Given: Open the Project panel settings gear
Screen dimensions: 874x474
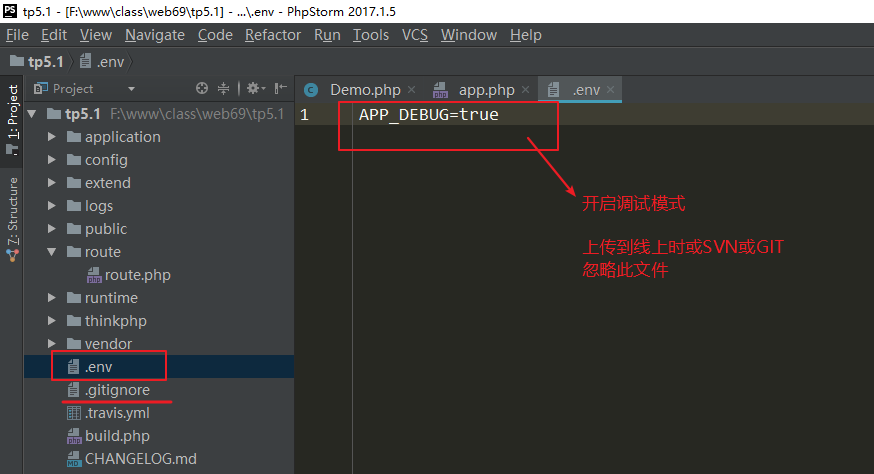Looking at the screenshot, I should [256, 88].
